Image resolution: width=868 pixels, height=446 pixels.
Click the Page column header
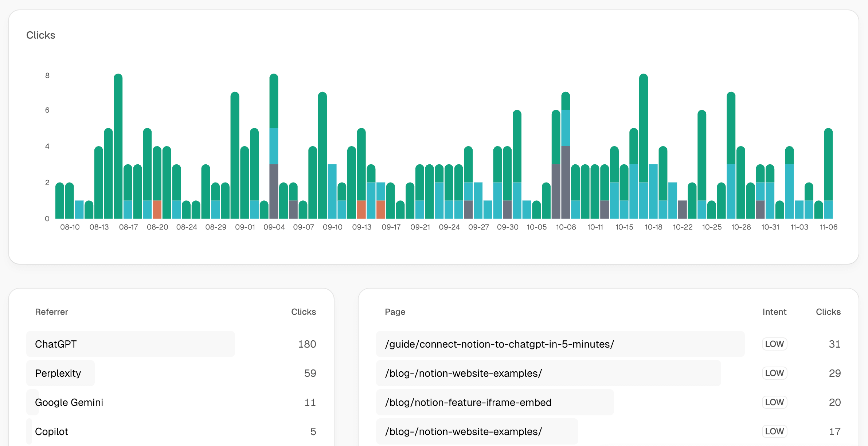(395, 312)
